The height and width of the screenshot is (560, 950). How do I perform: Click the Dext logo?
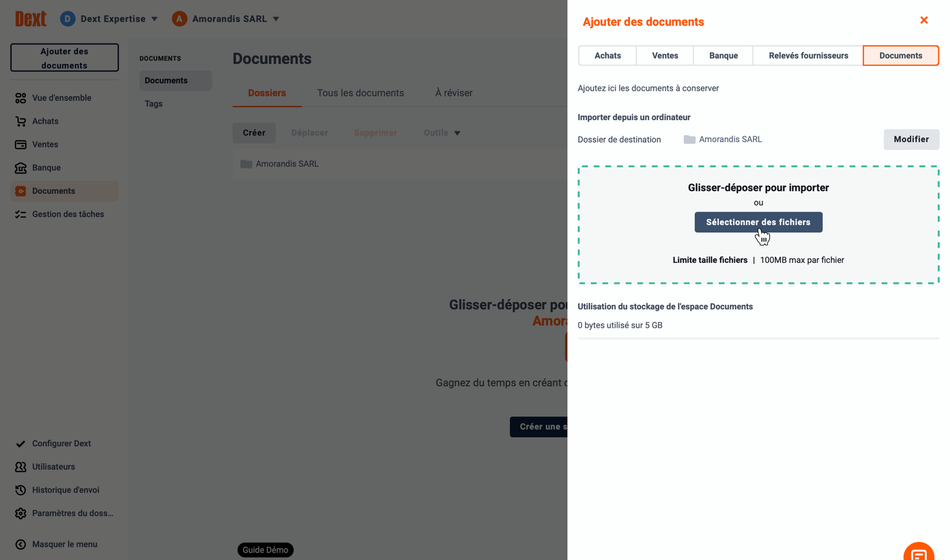click(x=30, y=19)
